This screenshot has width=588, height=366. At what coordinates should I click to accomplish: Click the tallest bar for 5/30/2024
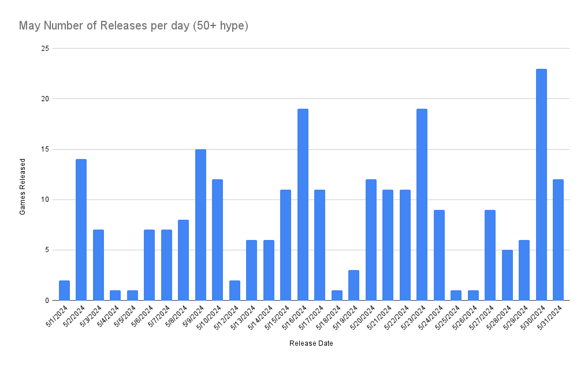point(541,185)
